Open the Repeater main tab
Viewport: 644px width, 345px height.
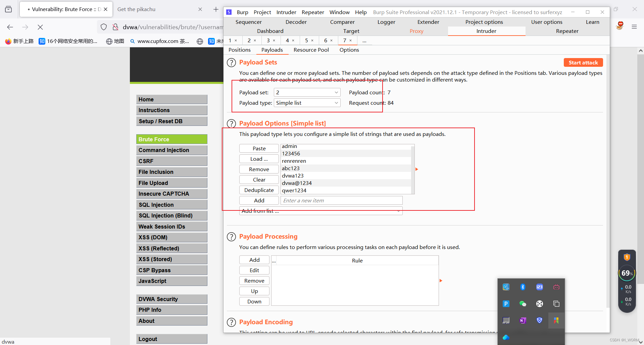click(x=567, y=31)
